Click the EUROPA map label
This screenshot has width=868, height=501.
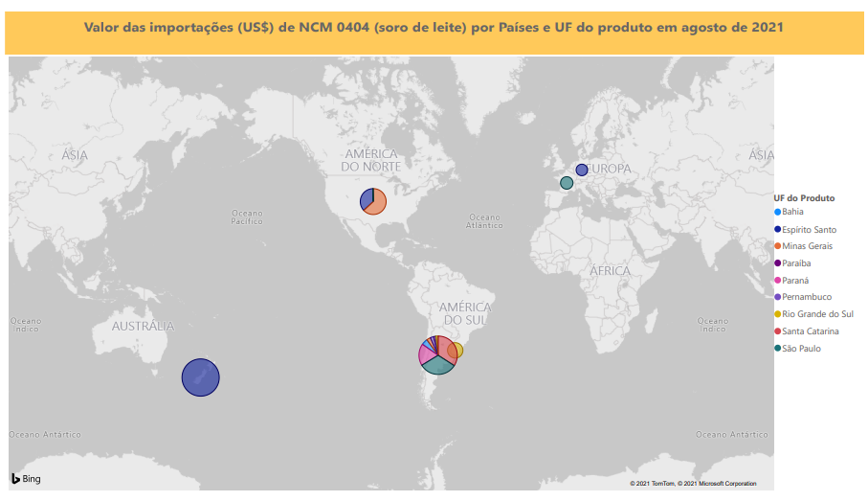click(610, 169)
